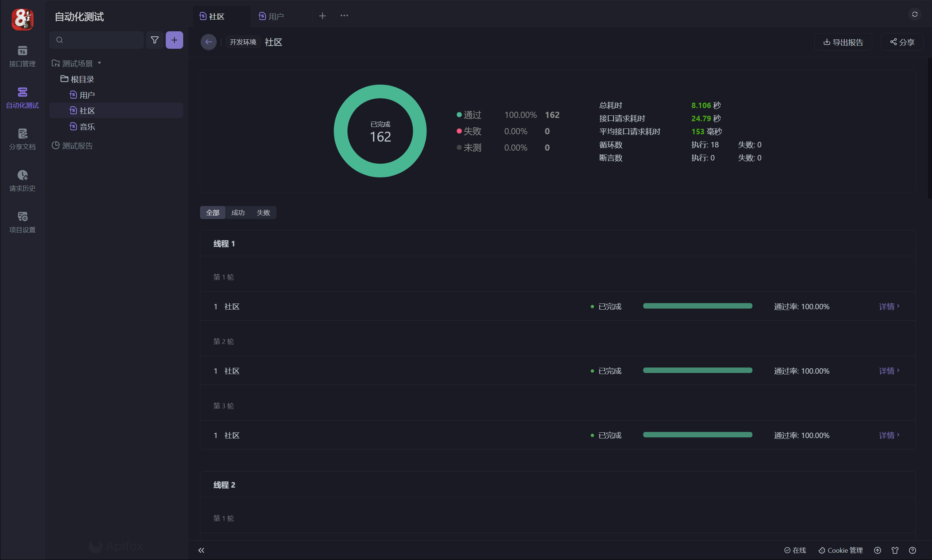Click the purple plus add button
Image resolution: width=932 pixels, height=560 pixels.
point(174,40)
